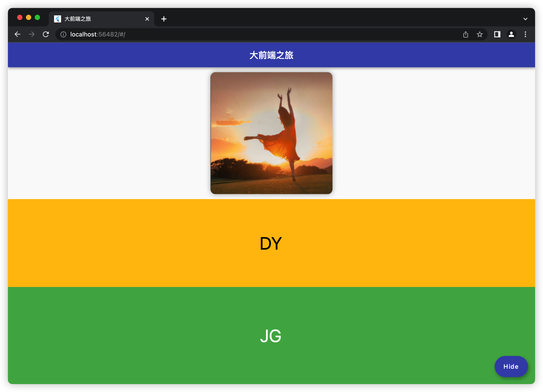Go back with the browser back arrow
The image size is (543, 392).
pyautogui.click(x=18, y=34)
